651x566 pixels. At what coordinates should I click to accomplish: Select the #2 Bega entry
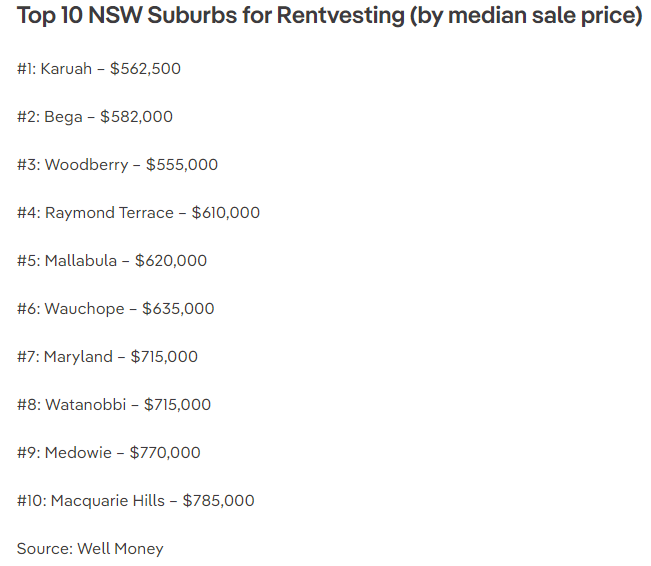95,117
